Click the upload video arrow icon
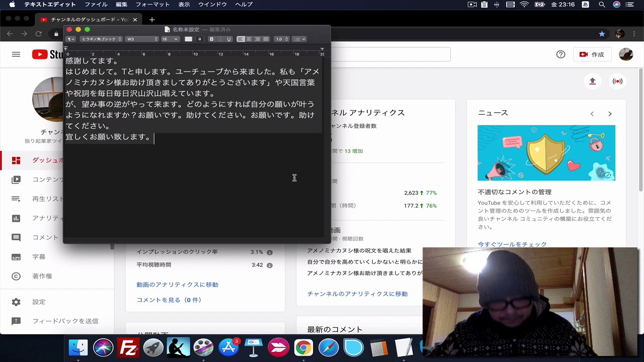This screenshot has width=644, height=362. click(592, 81)
